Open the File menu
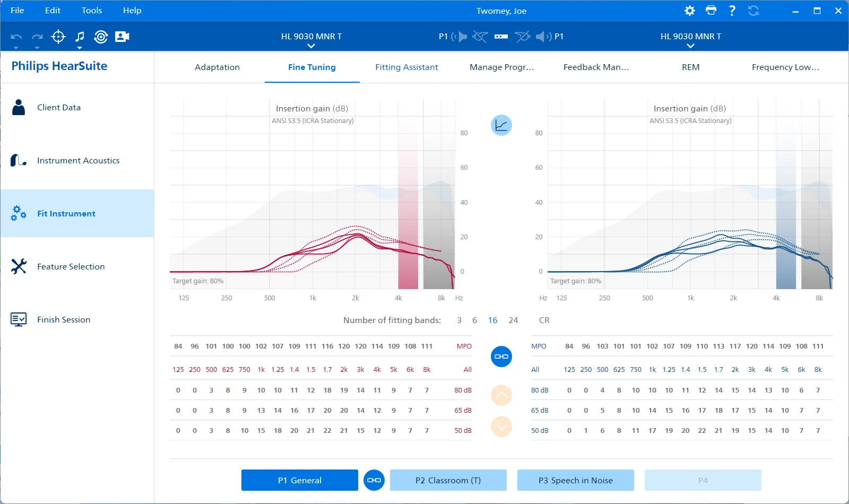Screen dimensions: 849x504 click(18, 11)
